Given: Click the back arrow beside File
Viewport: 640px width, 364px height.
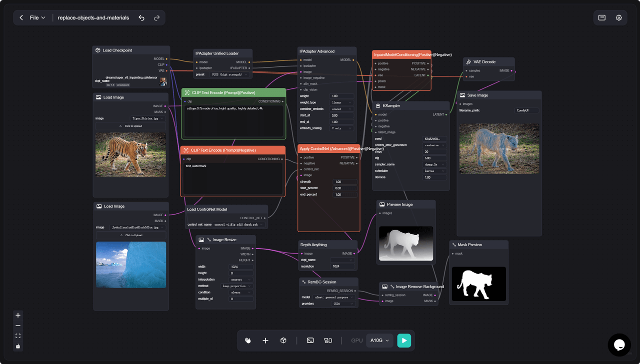Looking at the screenshot, I should [21, 18].
